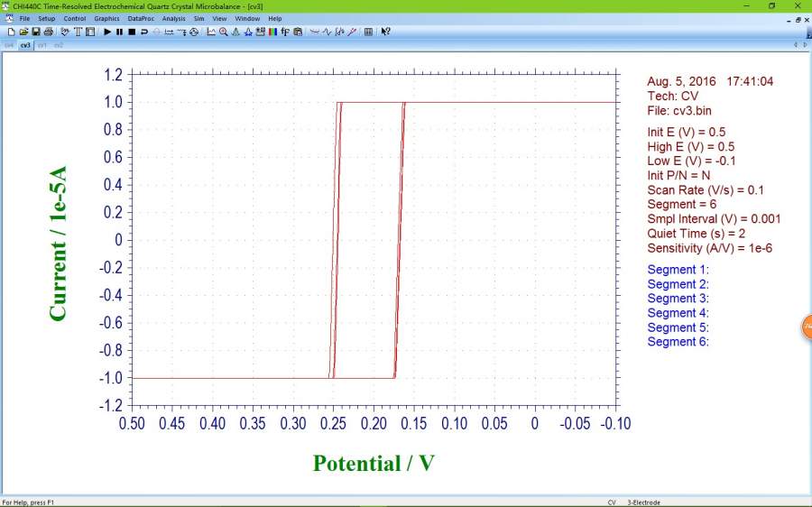This screenshot has height=507, width=812.
Task: Restore the inner document window
Action: click(x=798, y=19)
